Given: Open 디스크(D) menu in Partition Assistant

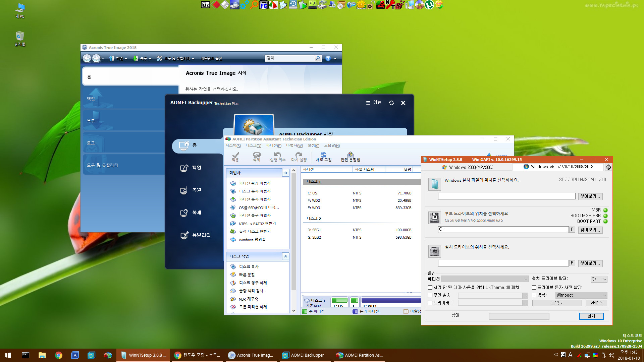Looking at the screenshot, I should (x=253, y=145).
